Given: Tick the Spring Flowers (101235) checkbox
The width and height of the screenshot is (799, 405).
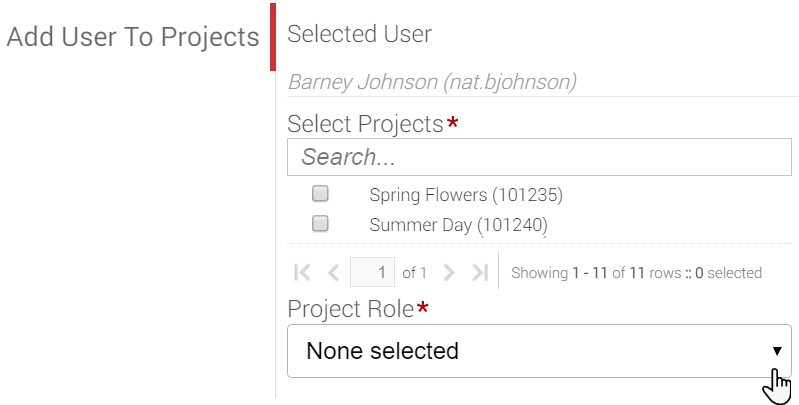Looking at the screenshot, I should click(320, 194).
